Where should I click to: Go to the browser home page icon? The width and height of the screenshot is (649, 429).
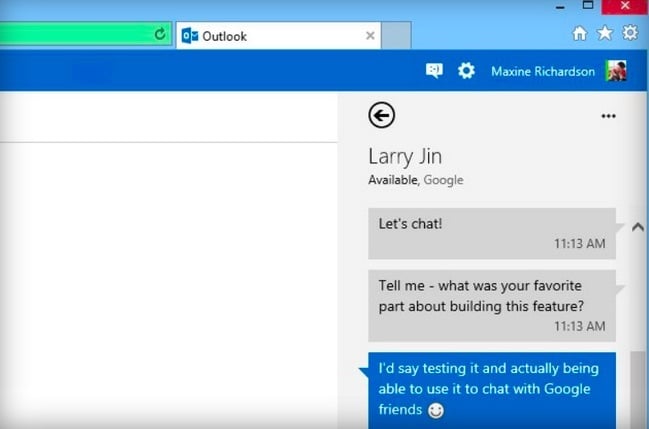[579, 34]
